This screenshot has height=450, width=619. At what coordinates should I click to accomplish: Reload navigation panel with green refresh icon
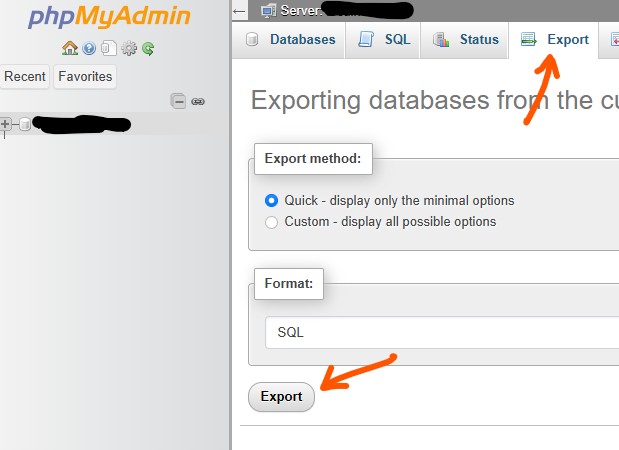[x=148, y=48]
